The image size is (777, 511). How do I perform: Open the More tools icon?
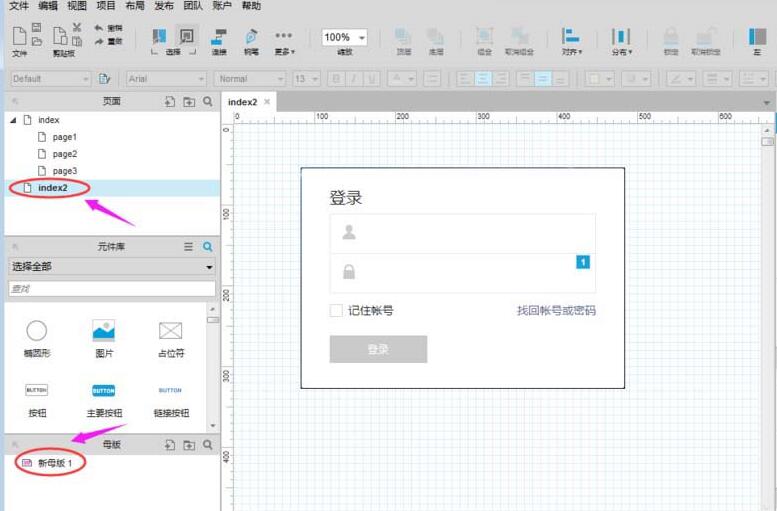coord(284,36)
